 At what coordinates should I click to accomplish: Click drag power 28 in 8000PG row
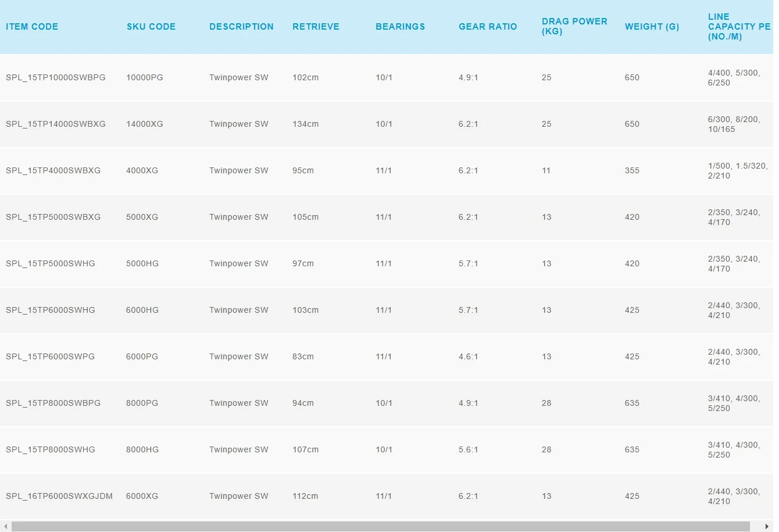click(x=546, y=403)
